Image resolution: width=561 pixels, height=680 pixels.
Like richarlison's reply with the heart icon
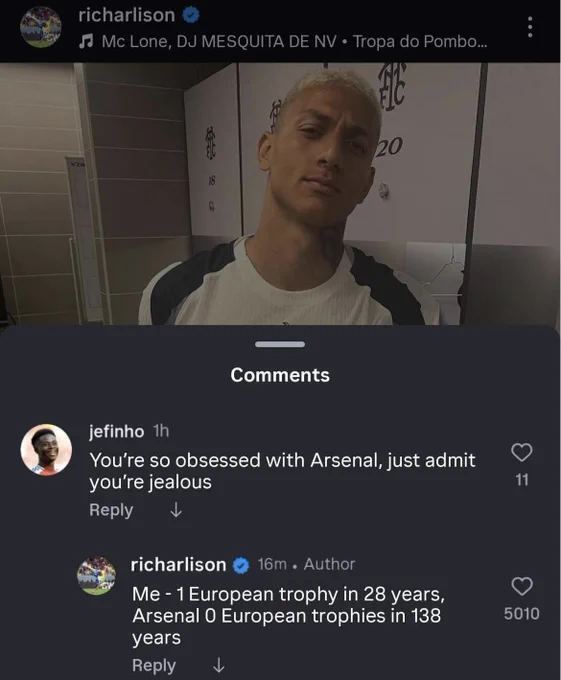(522, 586)
